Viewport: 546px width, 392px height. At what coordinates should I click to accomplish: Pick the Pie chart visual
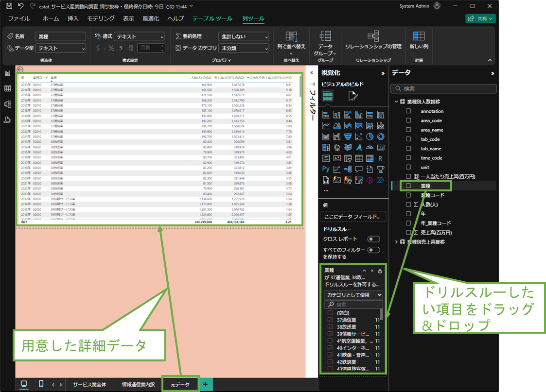tap(370, 136)
